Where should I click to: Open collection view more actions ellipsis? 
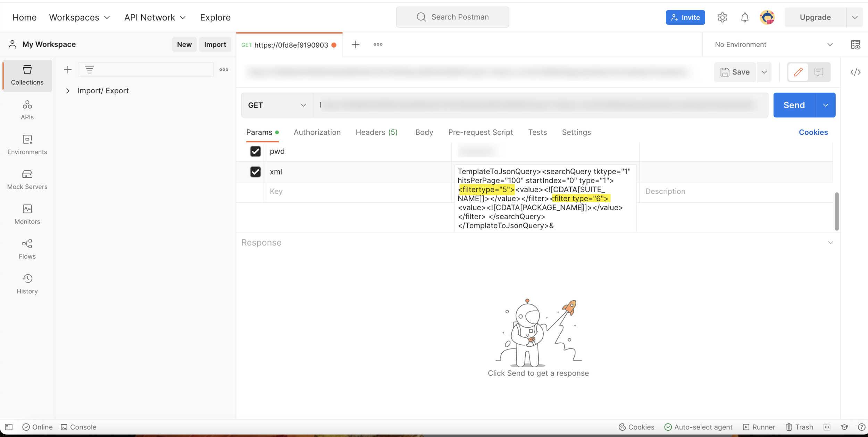(224, 70)
